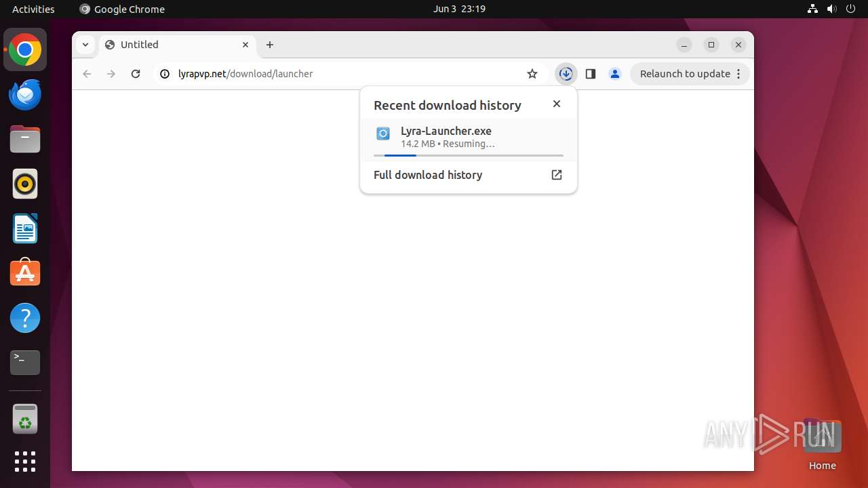The height and width of the screenshot is (488, 868).
Task: Open full download history external link icon
Action: [557, 175]
